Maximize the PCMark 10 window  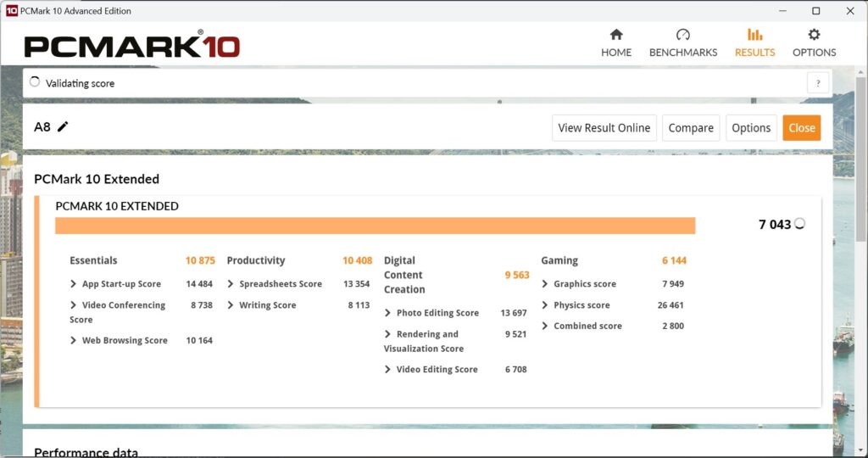point(816,10)
